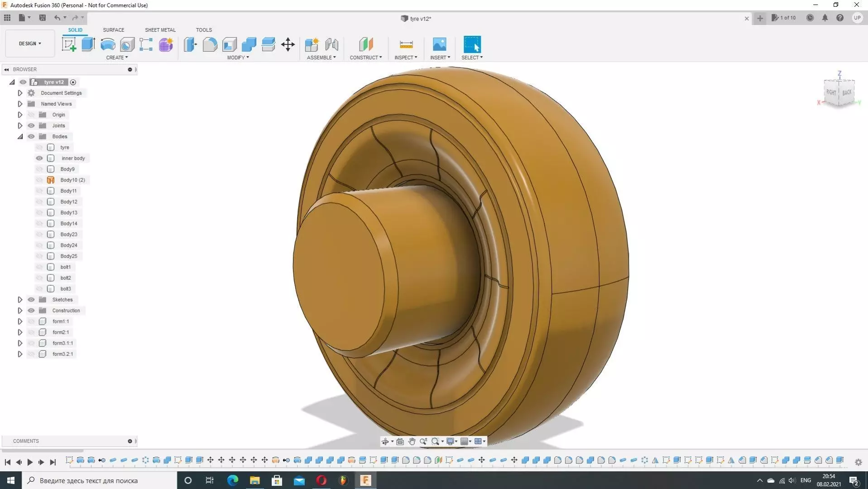Toggle visibility of Body11
Screen dimensions: 868x489
[39, 191]
